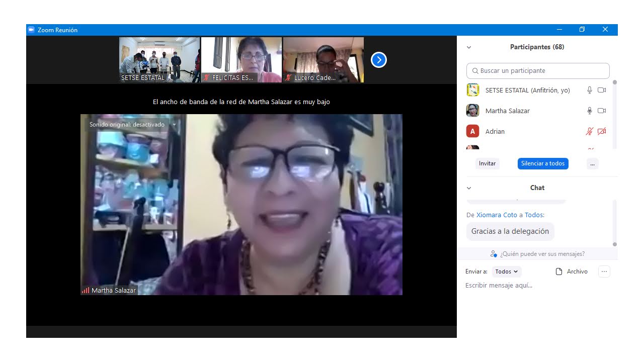
Task: Click Martha Salazar name in participants list
Action: pos(507,111)
